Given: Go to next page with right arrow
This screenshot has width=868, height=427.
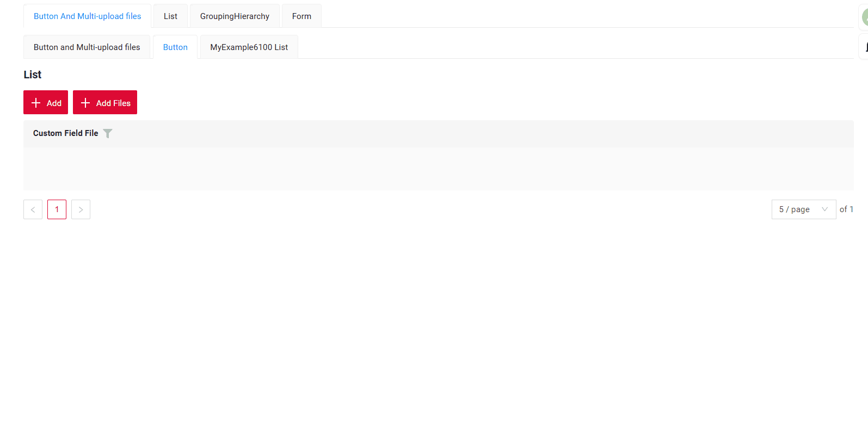Looking at the screenshot, I should coord(81,209).
